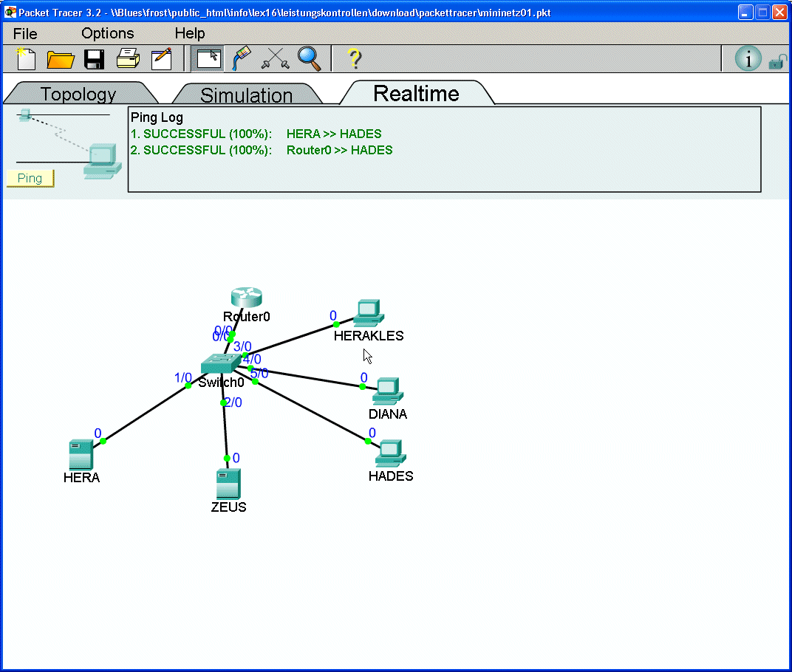Select the cable connect tool
This screenshot has width=792, height=672.
point(242,58)
